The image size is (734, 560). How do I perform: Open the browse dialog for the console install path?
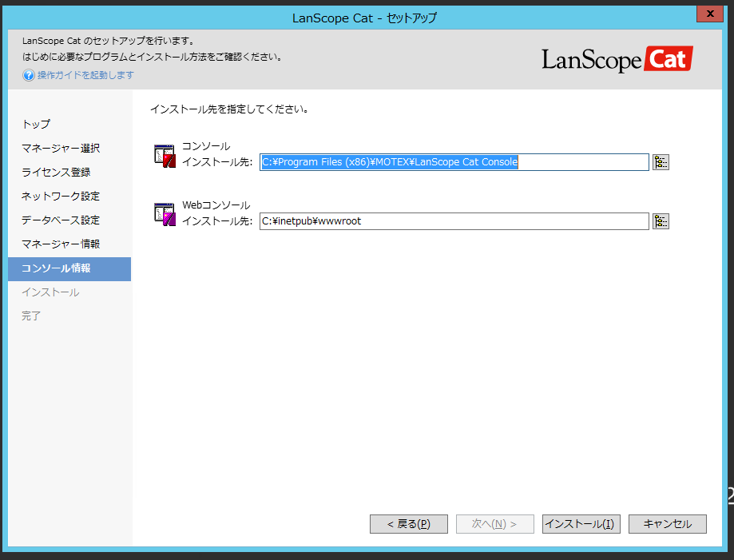[661, 161]
